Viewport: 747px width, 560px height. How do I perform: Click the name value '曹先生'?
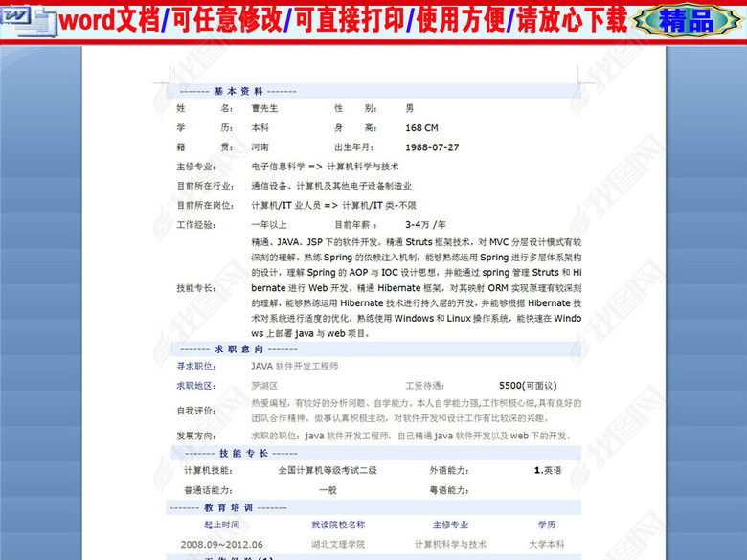(x=264, y=108)
